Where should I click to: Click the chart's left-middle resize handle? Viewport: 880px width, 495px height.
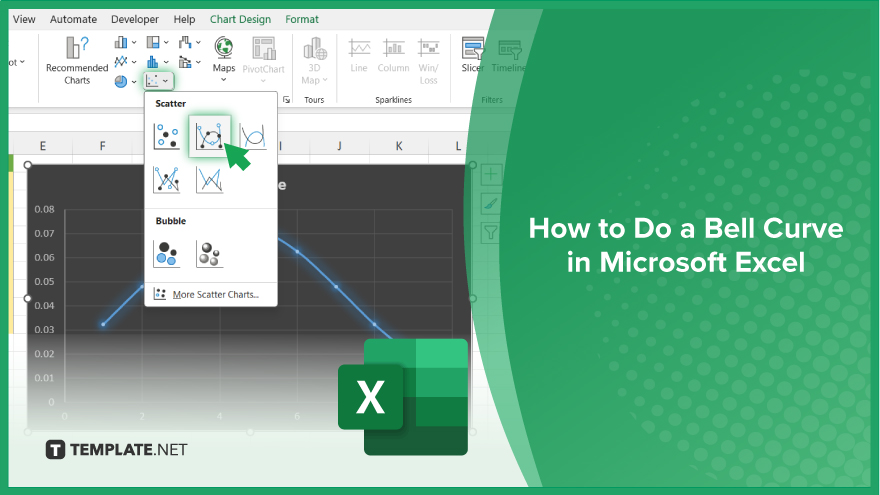(28, 298)
